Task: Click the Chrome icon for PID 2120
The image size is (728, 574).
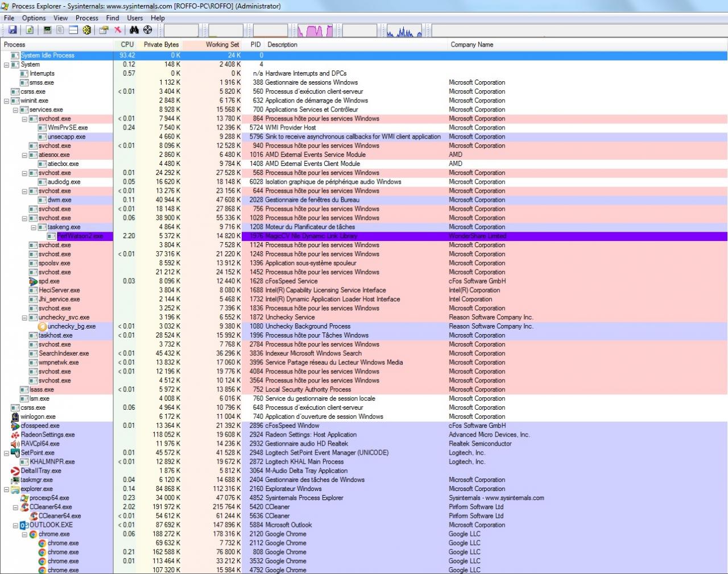Action: coord(34,534)
